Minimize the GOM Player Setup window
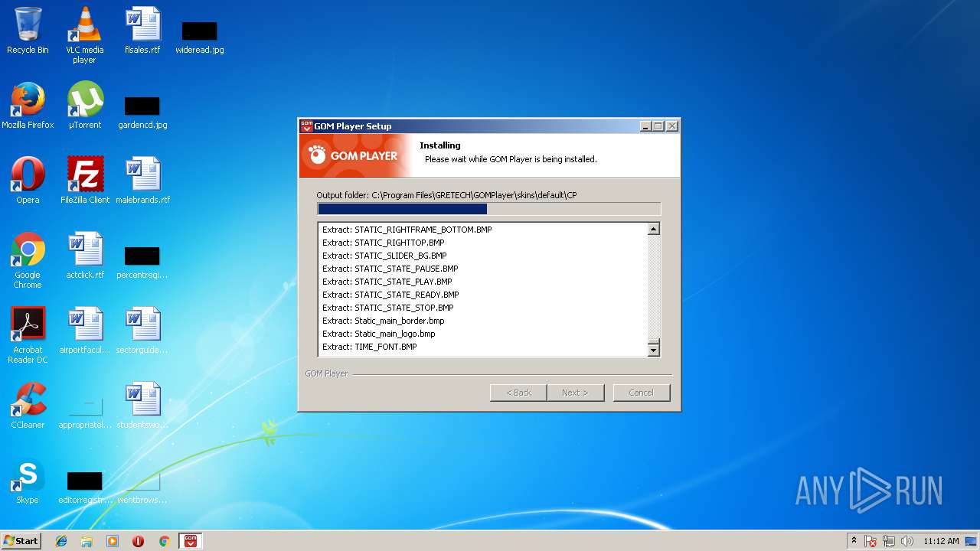The height and width of the screenshot is (551, 980). (645, 126)
